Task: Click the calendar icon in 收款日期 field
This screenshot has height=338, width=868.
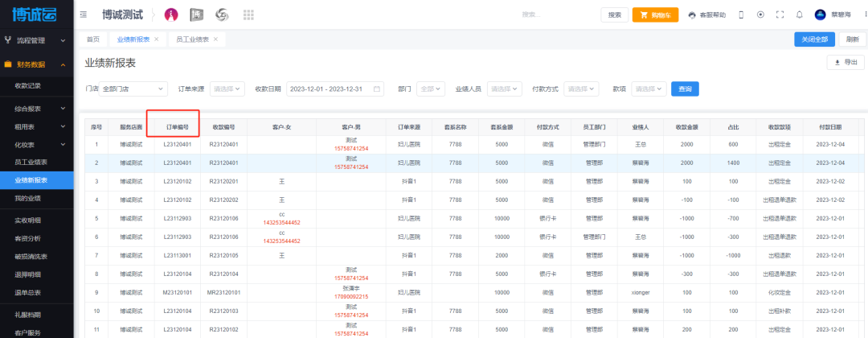Action: [x=377, y=89]
